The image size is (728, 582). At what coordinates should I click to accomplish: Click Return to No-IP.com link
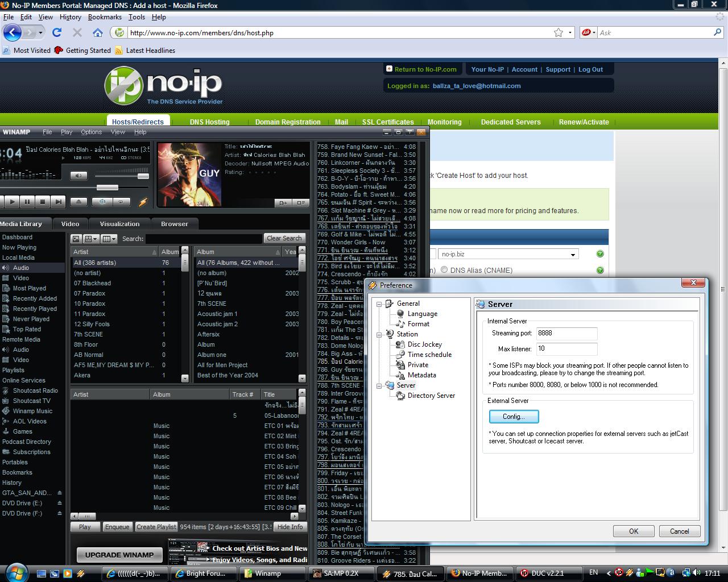click(425, 69)
